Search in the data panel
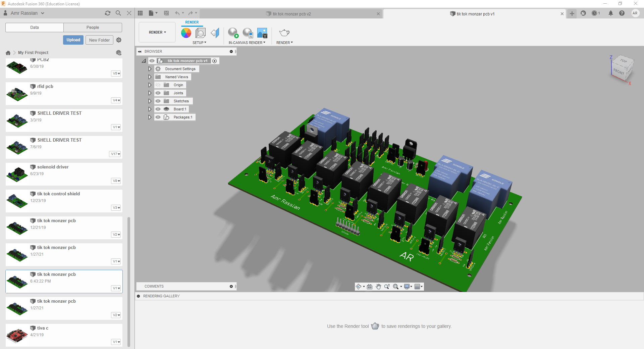This screenshot has width=644, height=349. [x=118, y=13]
